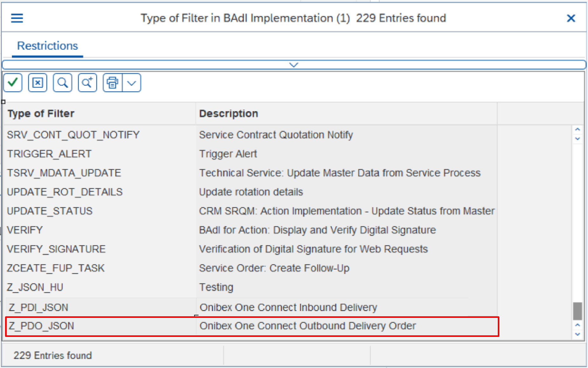
Task: Open the hamburger menu icon
Action: point(17,18)
